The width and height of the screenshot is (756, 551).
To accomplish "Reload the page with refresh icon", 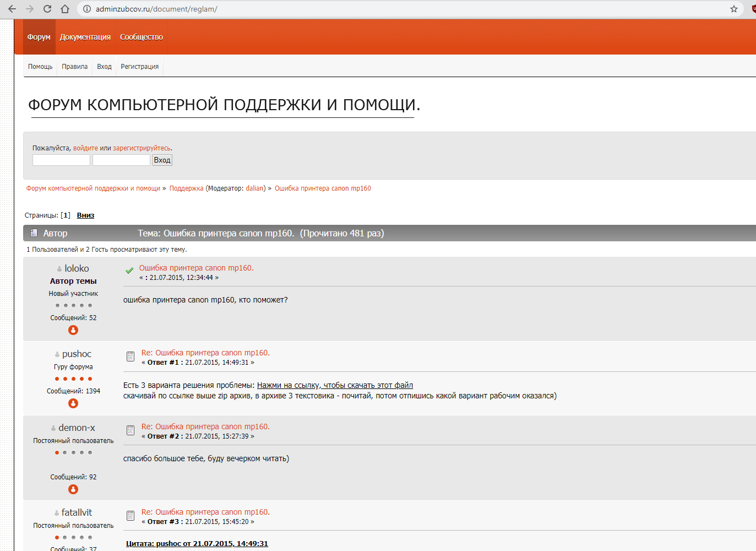I will [x=47, y=9].
